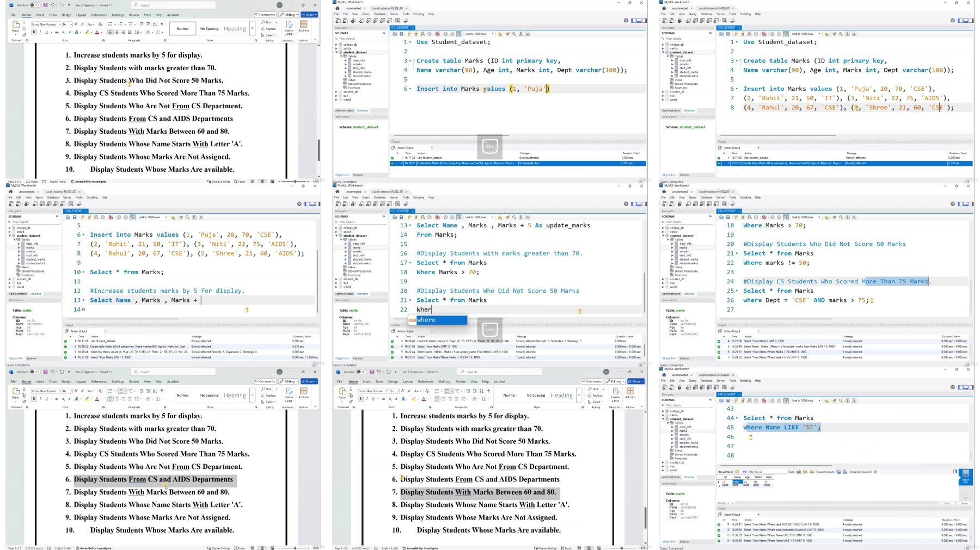980x550 pixels.
Task: Click the Search box in unhighlighted Word window
Action: (174, 5)
